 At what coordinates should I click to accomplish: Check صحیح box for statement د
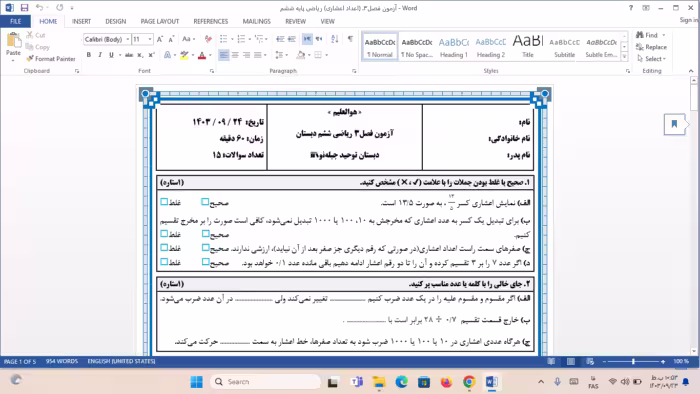205,262
